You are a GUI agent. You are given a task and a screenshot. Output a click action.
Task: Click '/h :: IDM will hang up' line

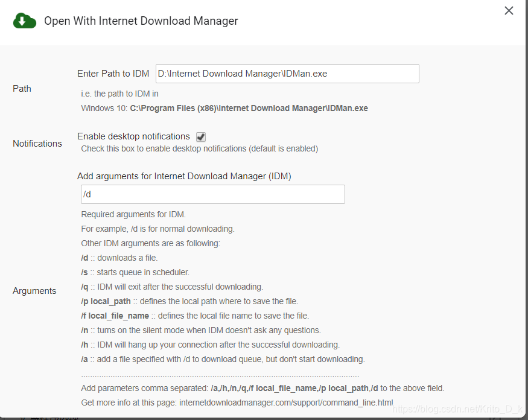click(x=211, y=345)
